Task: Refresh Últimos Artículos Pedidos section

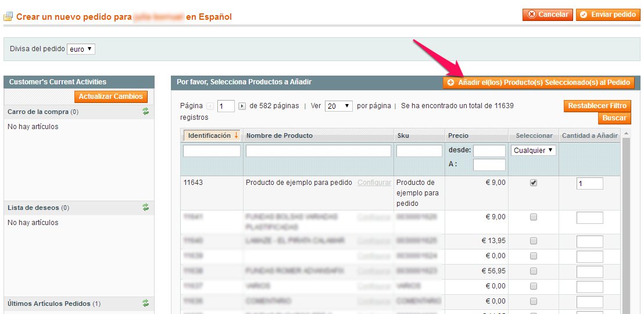Action: 146,304
